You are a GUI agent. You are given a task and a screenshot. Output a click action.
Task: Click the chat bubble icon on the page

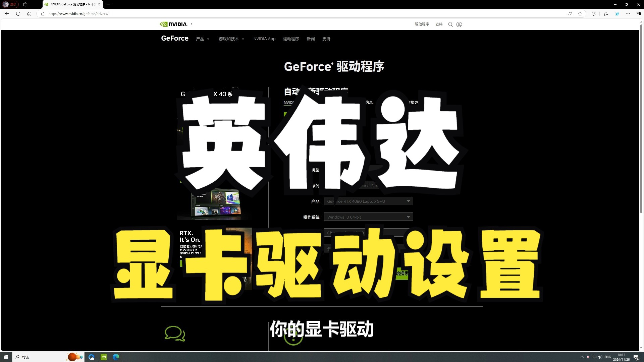point(174,334)
